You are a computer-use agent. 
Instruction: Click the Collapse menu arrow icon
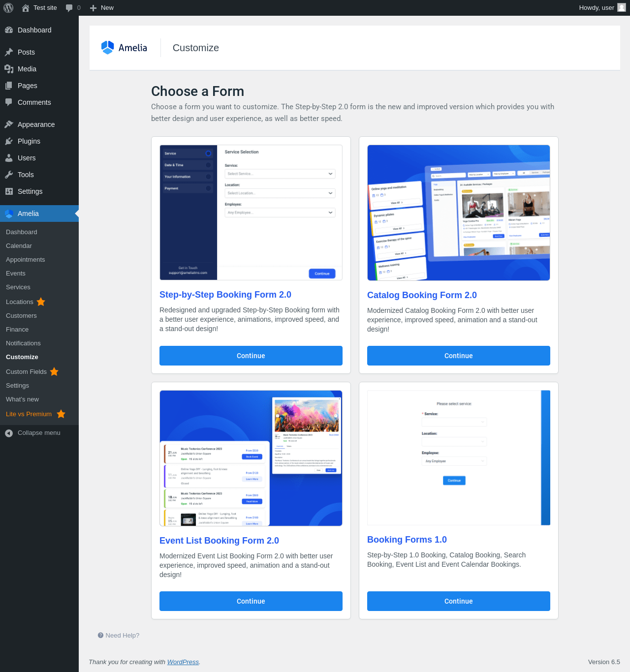coord(9,433)
